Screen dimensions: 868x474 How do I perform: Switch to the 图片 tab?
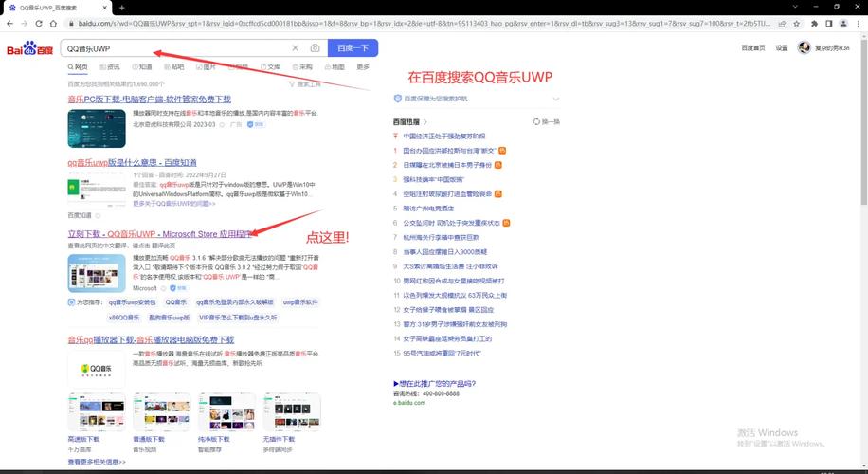(206, 67)
